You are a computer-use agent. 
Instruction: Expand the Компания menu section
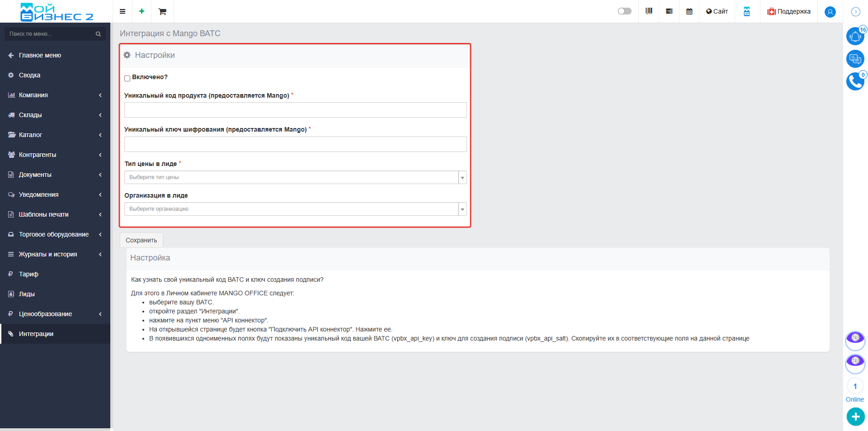(55, 95)
